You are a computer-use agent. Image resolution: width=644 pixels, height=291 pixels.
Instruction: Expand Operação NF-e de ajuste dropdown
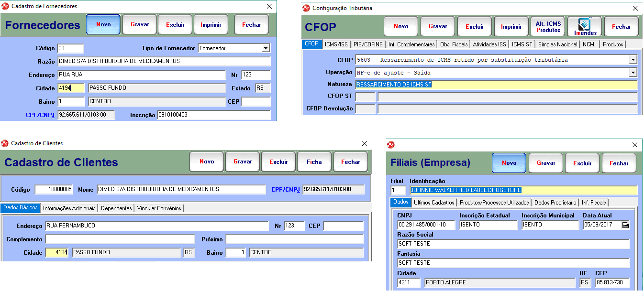[x=633, y=73]
